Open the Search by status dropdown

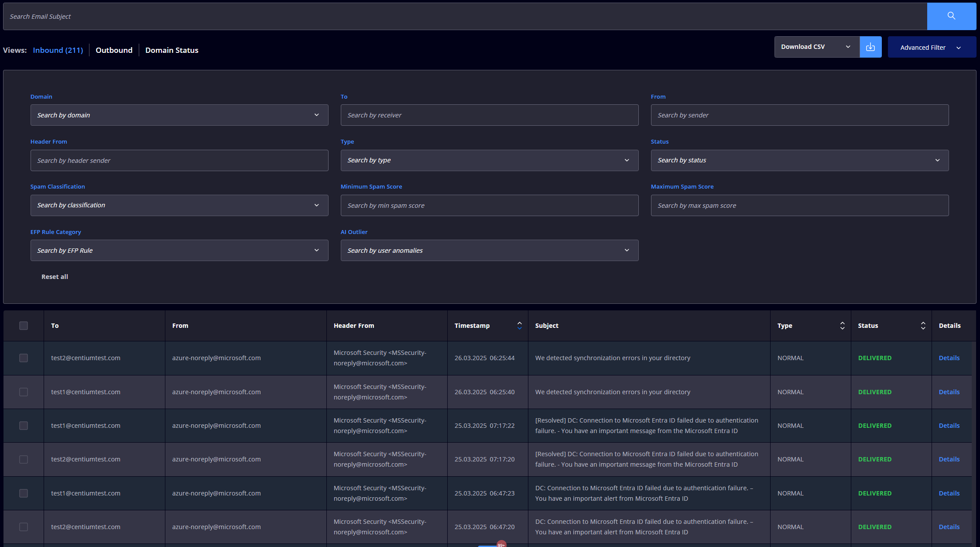pyautogui.click(x=799, y=160)
